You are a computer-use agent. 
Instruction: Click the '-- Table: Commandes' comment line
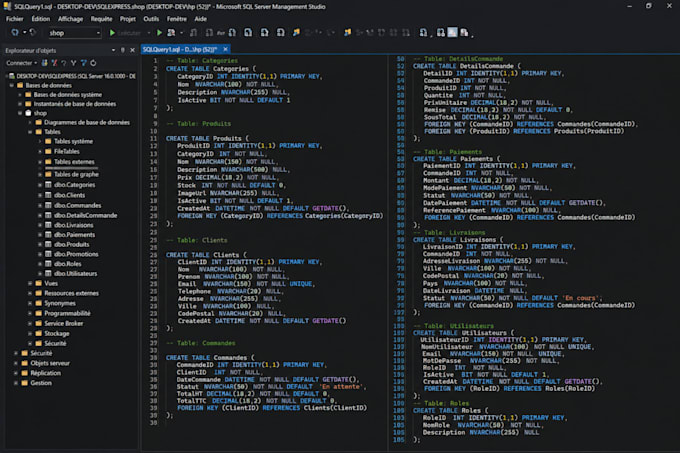[x=201, y=343]
